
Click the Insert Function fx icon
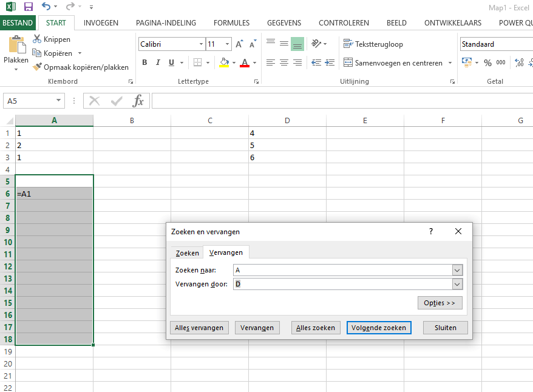[x=138, y=101]
